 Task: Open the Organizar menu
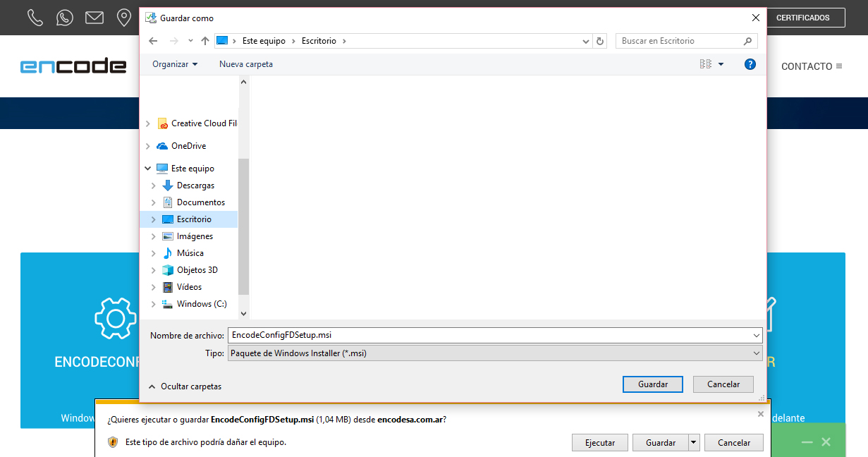coord(175,64)
